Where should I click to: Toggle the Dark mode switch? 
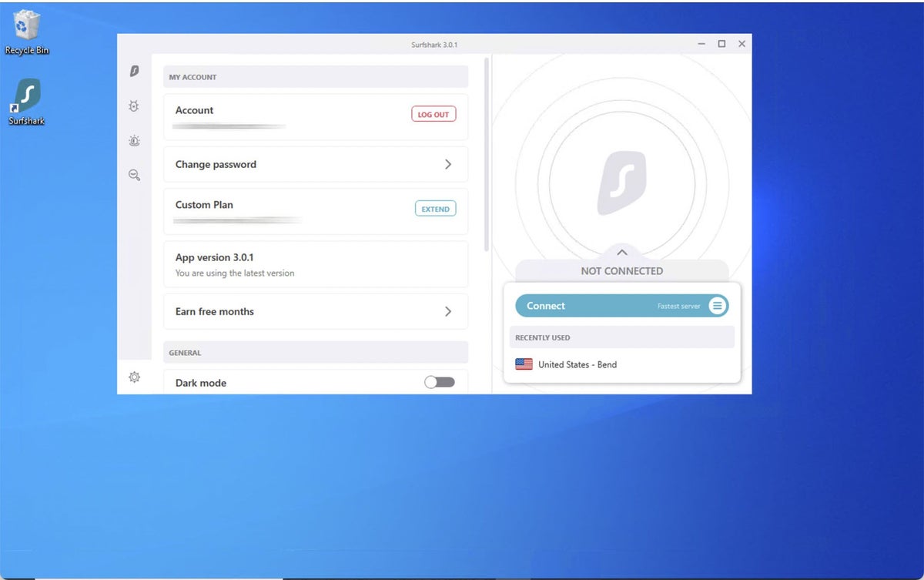pos(440,382)
